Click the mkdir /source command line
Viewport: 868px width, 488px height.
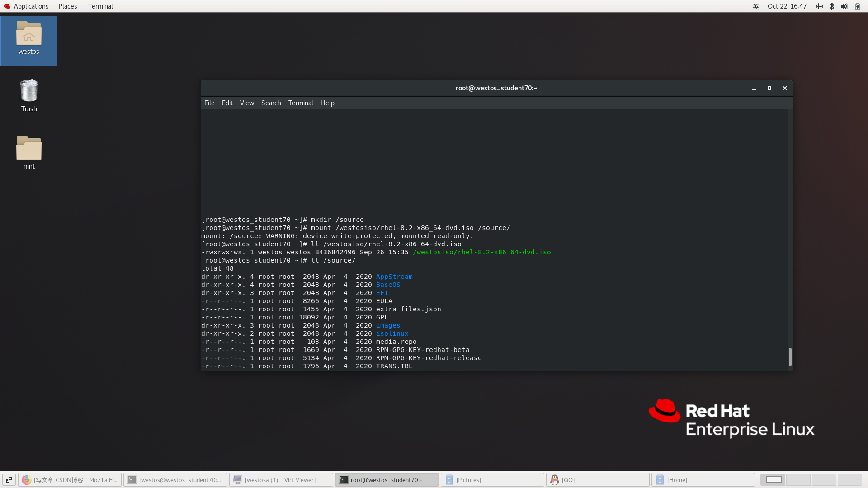(x=283, y=220)
